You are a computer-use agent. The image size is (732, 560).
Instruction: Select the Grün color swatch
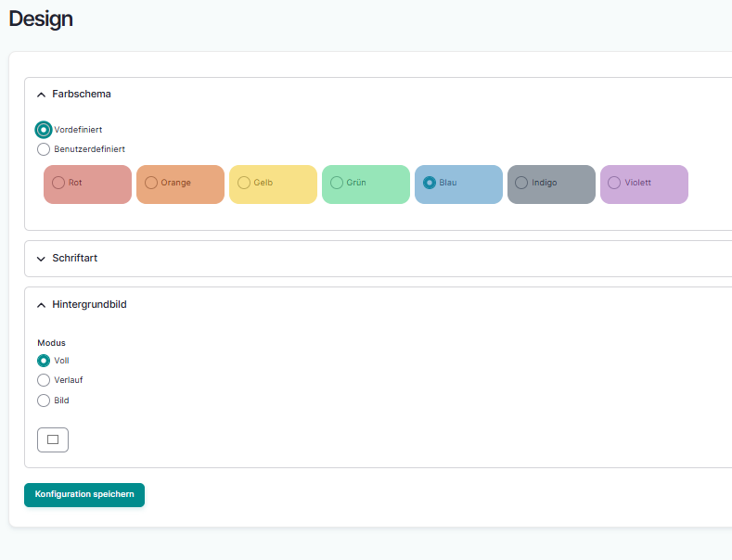pyautogui.click(x=337, y=183)
